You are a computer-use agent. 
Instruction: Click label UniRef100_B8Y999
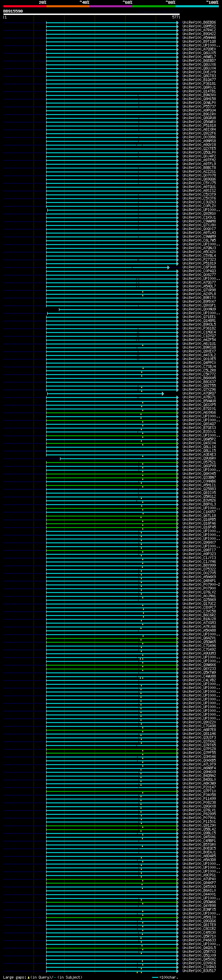199,565
